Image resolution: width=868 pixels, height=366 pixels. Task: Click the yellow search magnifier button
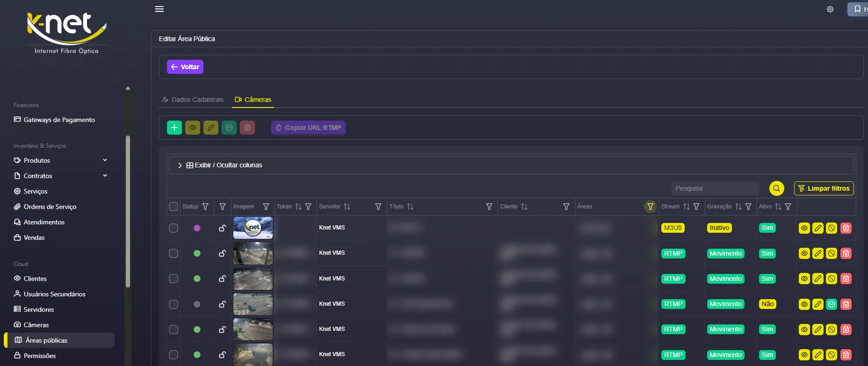(x=776, y=188)
